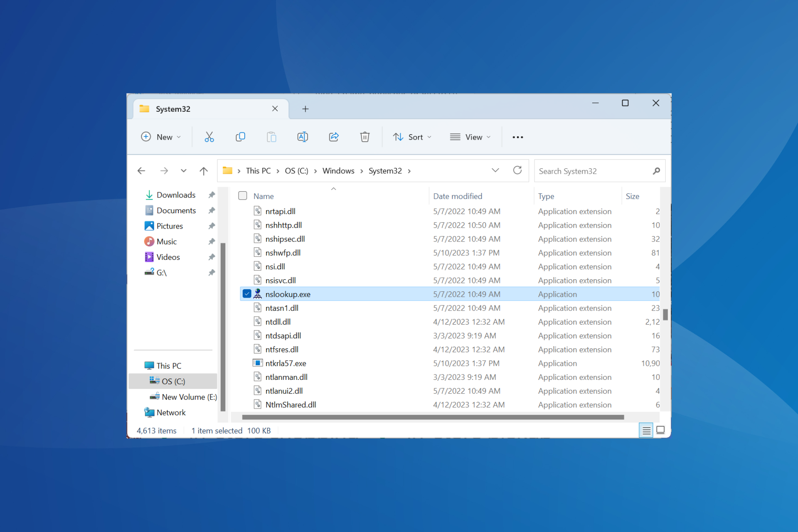
Task: Select the System32 tab
Action: (210, 109)
